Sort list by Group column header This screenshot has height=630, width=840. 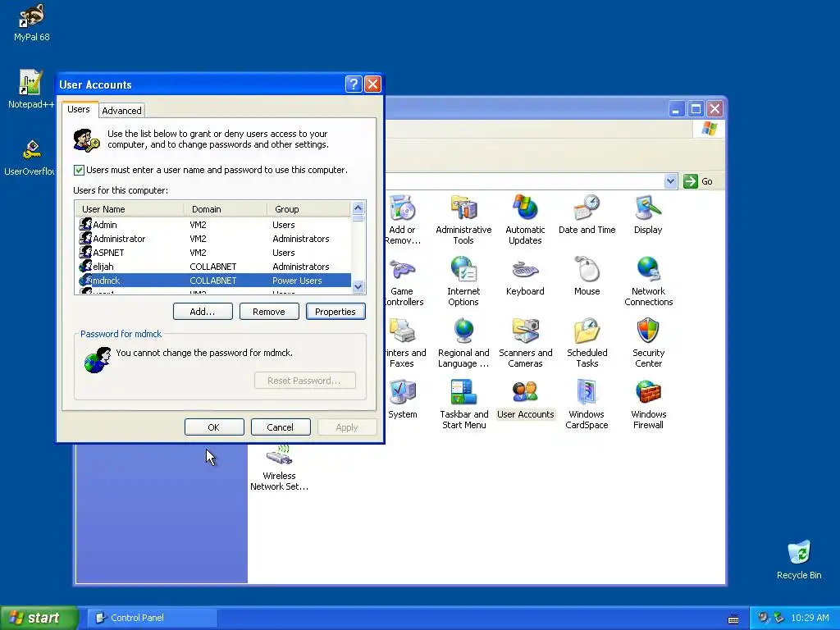(x=308, y=209)
